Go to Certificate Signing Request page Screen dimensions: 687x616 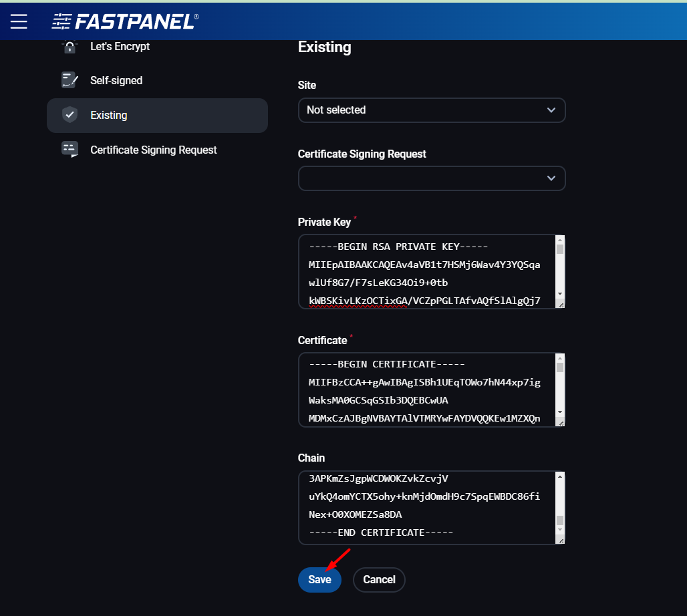point(154,150)
